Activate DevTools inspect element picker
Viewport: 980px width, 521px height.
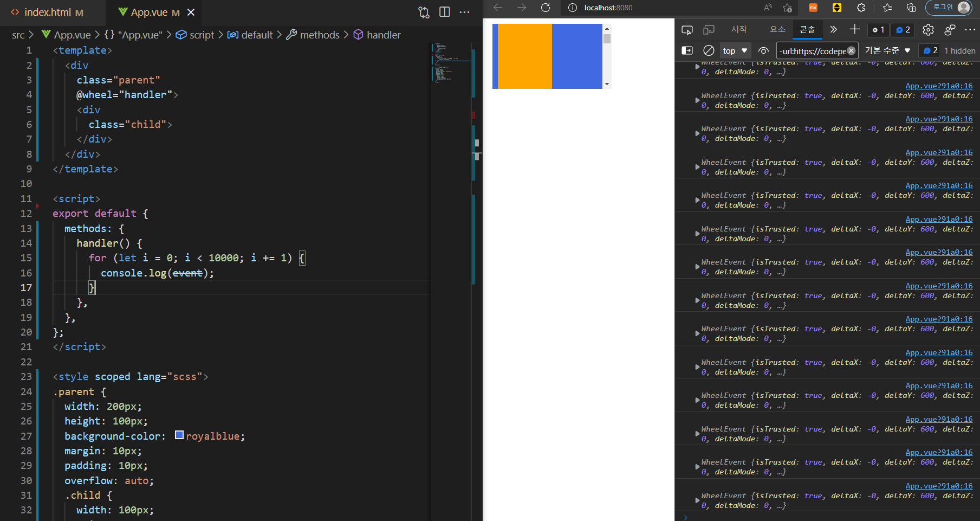687,30
